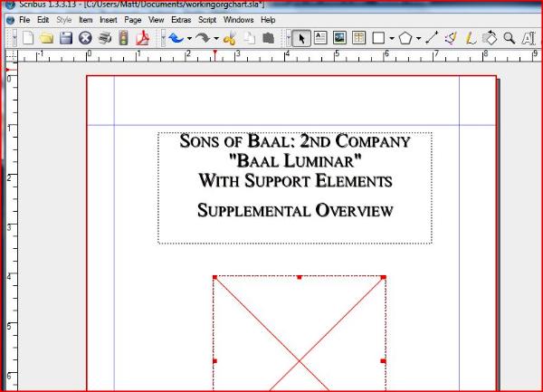The width and height of the screenshot is (543, 392).
Task: Click the red marker on horizontal ruler
Action: [215, 54]
